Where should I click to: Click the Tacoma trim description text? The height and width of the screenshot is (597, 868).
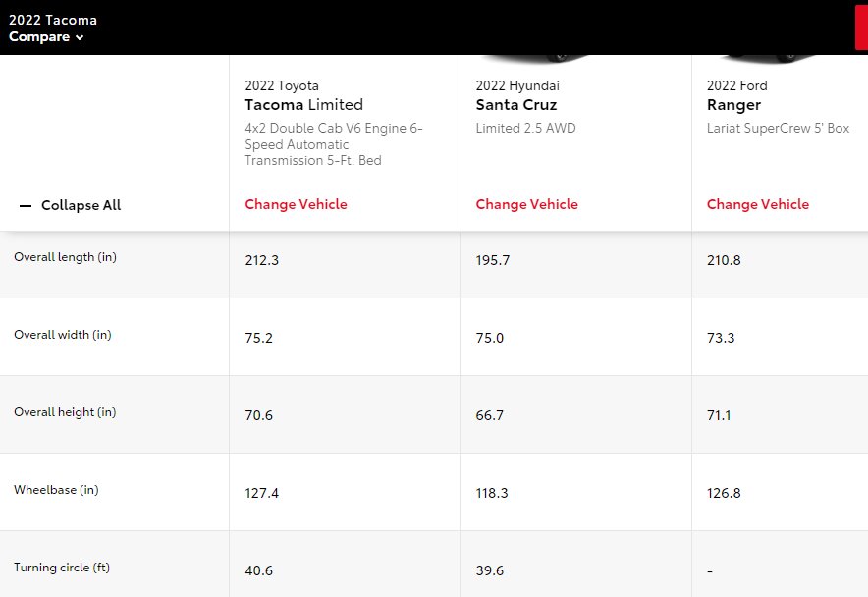333,144
